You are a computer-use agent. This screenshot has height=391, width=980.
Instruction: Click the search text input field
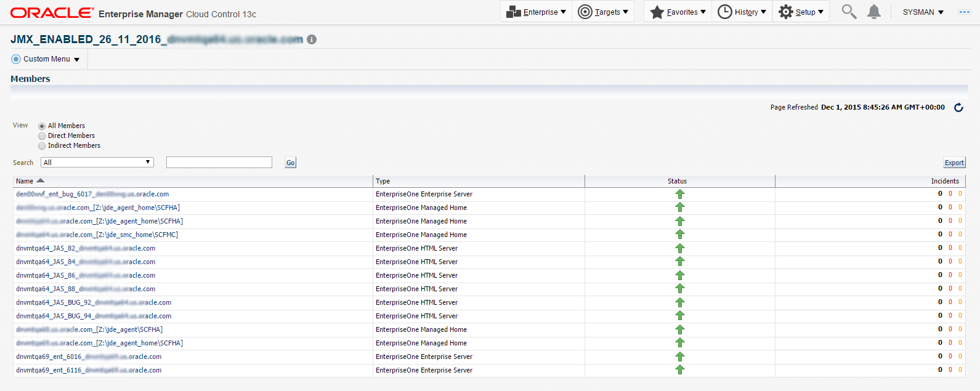tap(219, 163)
